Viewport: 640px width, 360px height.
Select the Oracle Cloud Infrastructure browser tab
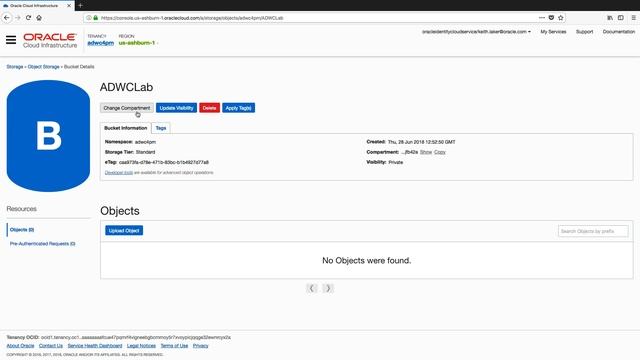(37, 6)
